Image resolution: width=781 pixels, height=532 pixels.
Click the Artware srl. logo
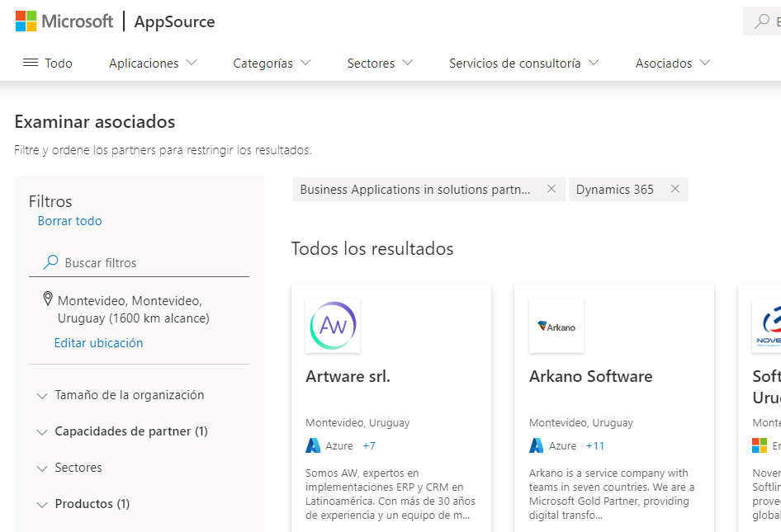point(333,326)
